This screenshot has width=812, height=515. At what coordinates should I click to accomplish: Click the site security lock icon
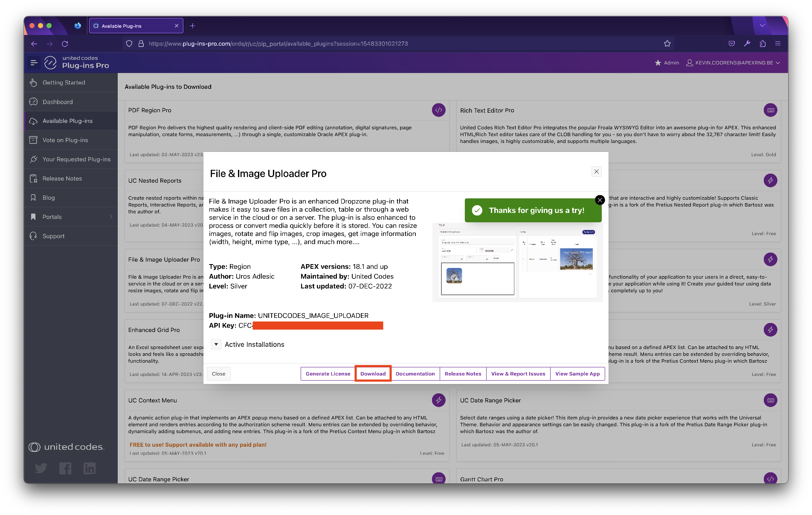pyautogui.click(x=141, y=44)
